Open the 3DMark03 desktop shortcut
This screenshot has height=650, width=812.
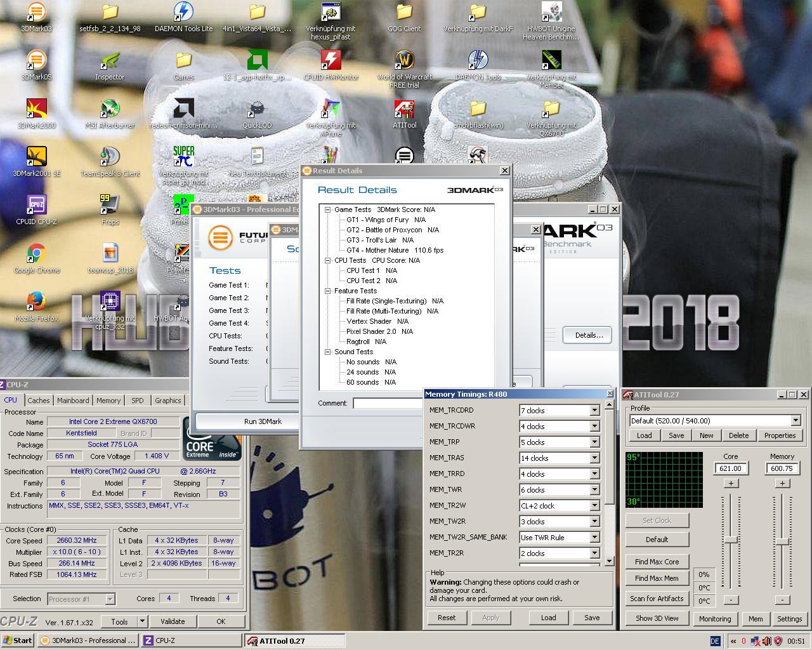tap(36, 17)
